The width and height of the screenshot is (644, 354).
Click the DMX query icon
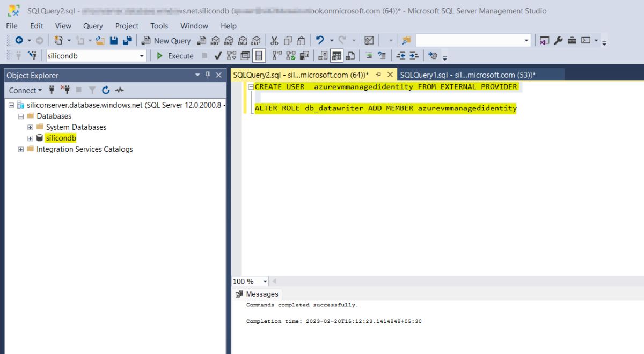[x=229, y=40]
